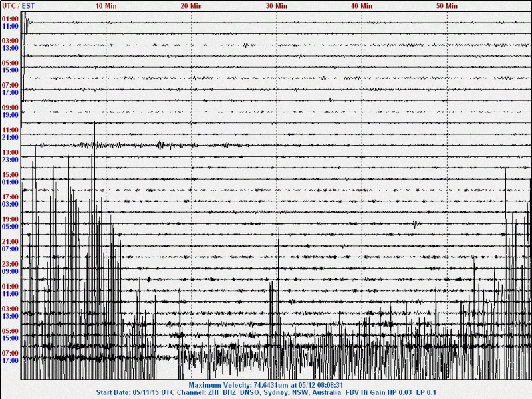532x399 pixels.
Task: Click the red 13:00 UTC hour label
Action: tap(10, 153)
